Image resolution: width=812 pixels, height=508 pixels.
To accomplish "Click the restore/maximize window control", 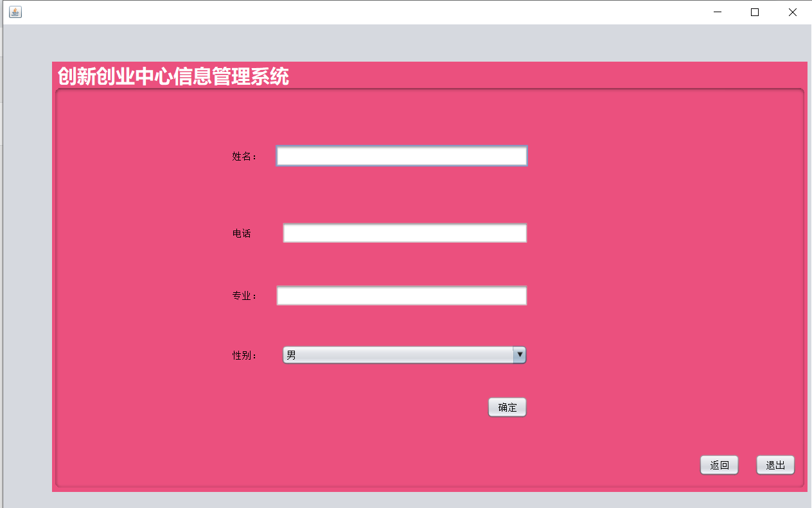I will (x=754, y=12).
